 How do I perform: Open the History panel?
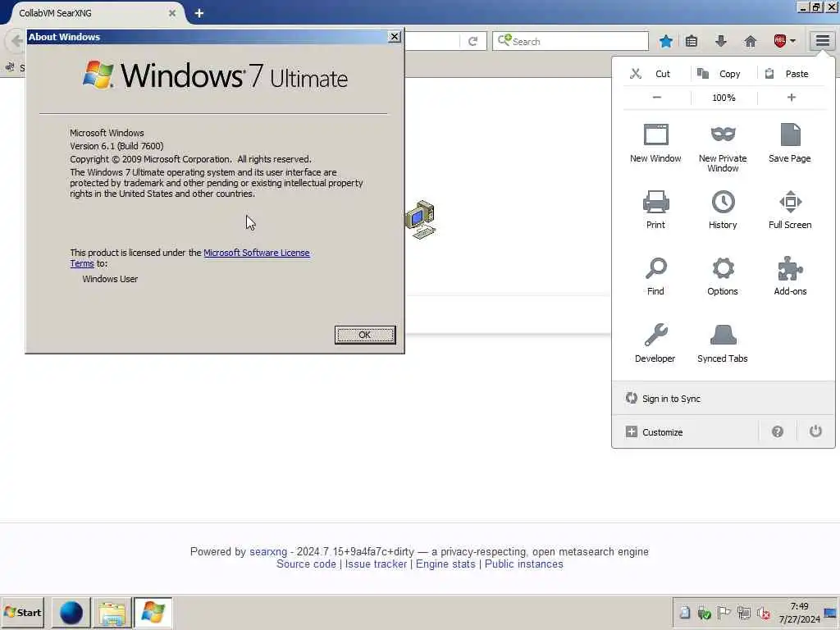click(723, 209)
